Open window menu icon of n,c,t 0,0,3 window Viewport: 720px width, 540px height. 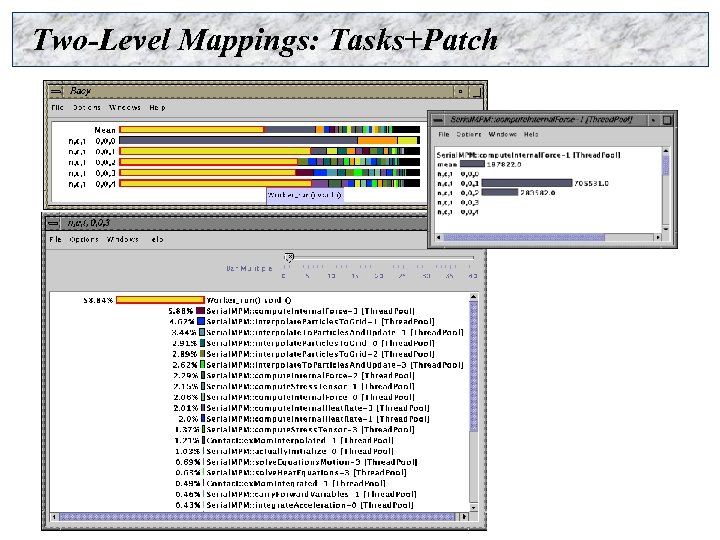[53, 224]
